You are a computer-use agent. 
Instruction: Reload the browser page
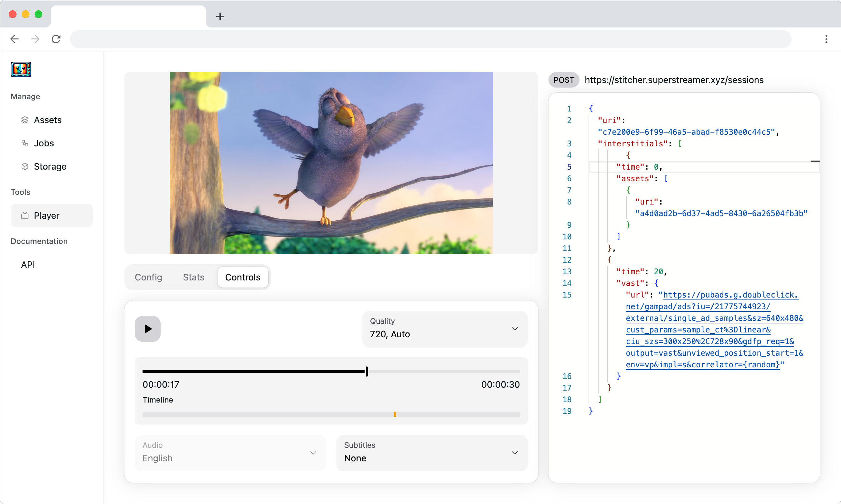(56, 39)
